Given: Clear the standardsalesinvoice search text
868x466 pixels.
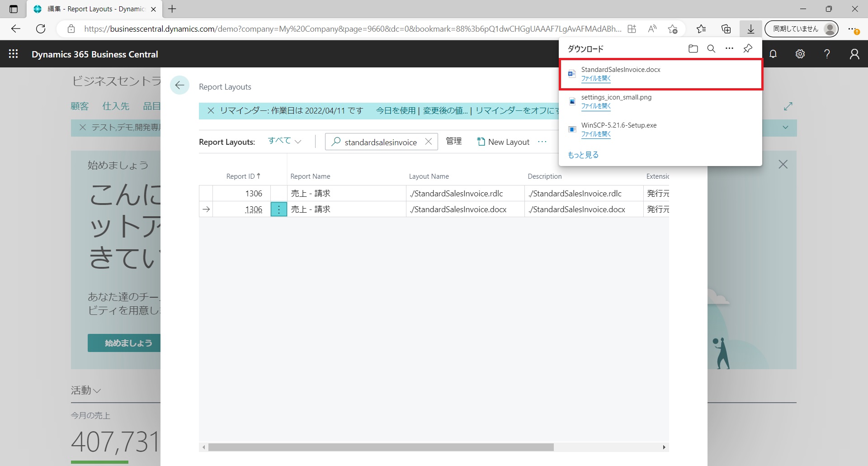Looking at the screenshot, I should 429,142.
